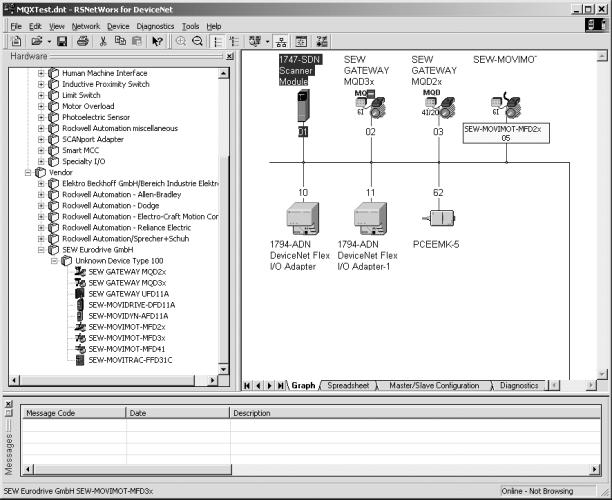Expand the Smart MCC category
Viewport: 612px width, 500px height.
[41, 150]
